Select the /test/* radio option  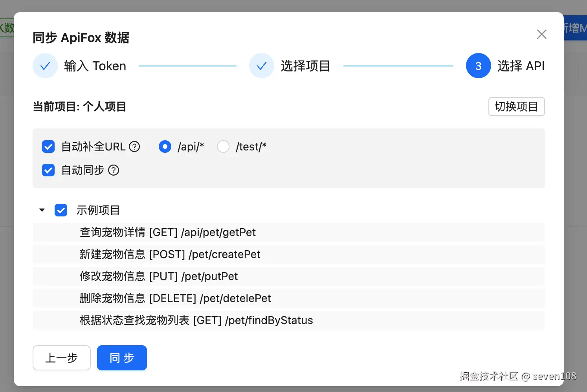tap(223, 147)
